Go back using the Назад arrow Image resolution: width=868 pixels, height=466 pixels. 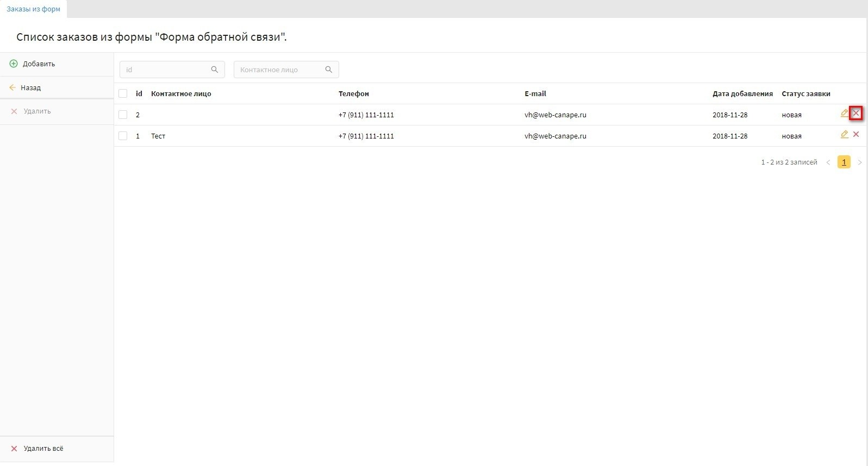(26, 87)
